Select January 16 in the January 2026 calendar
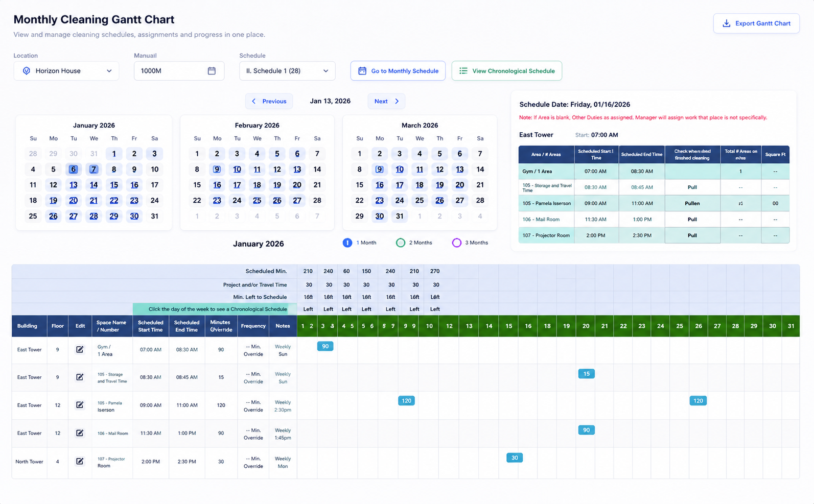Viewport: 814px width, 504px height. [134, 185]
